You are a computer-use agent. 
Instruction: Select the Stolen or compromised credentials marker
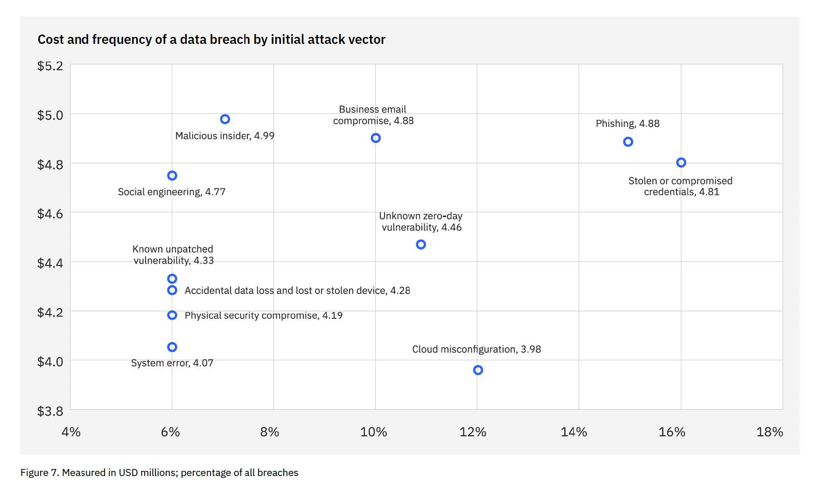tap(681, 163)
